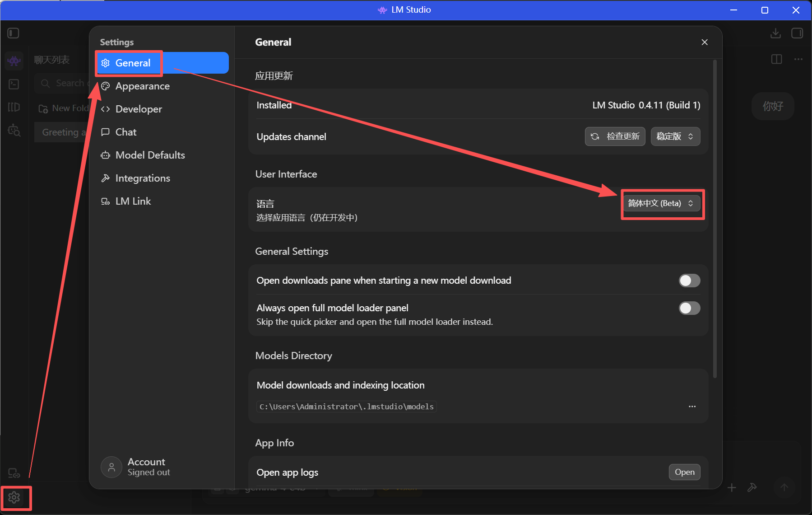
Task: Click the models path C:\Users\Administrator\.lmstudio\models
Action: tap(347, 407)
